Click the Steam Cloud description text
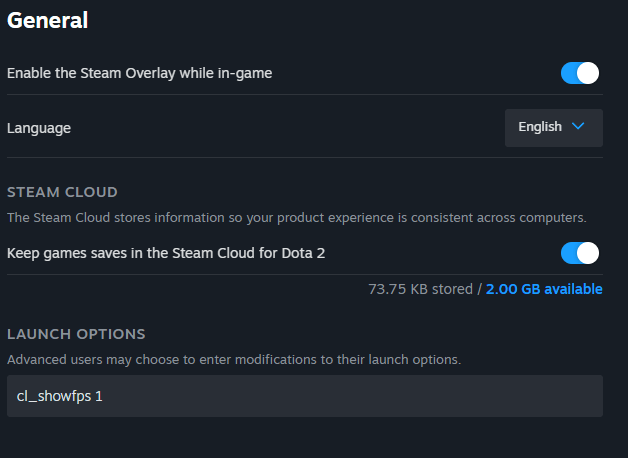628x458 pixels. [x=296, y=217]
